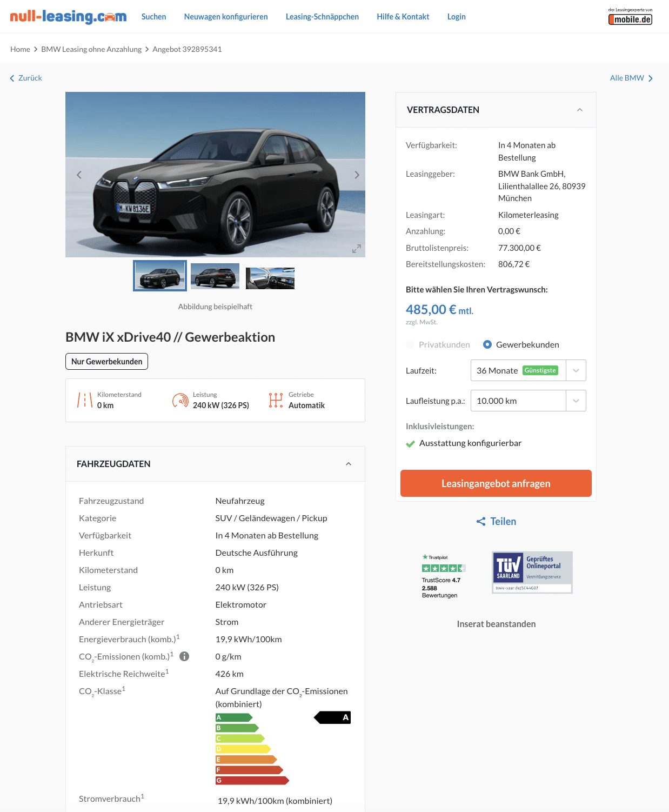The height and width of the screenshot is (812, 669).
Task: Collapse the Vertragsdaten section
Action: [580, 110]
